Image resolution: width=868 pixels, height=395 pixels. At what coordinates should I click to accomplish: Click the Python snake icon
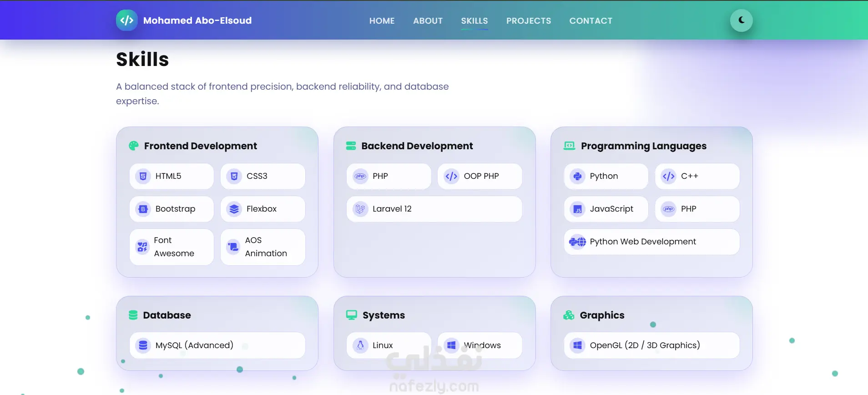coord(577,176)
